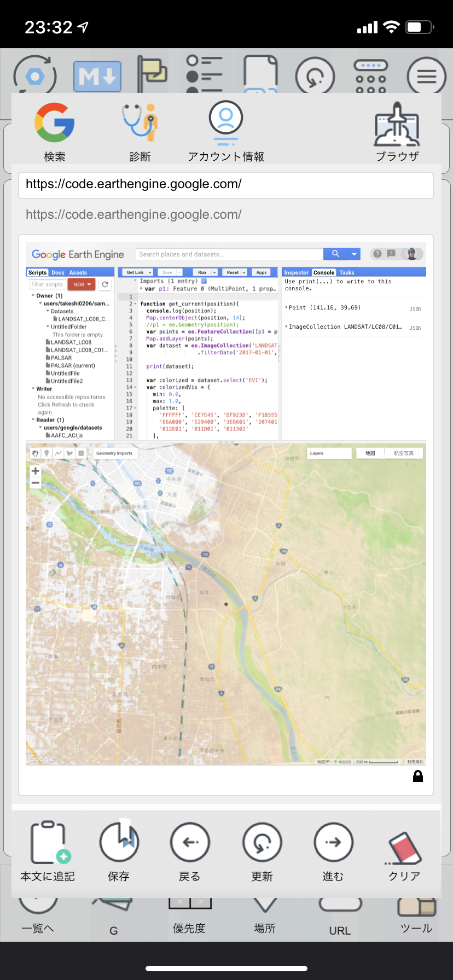Collapse the UntitledFolder node
The height and width of the screenshot is (980, 453).
48,326
